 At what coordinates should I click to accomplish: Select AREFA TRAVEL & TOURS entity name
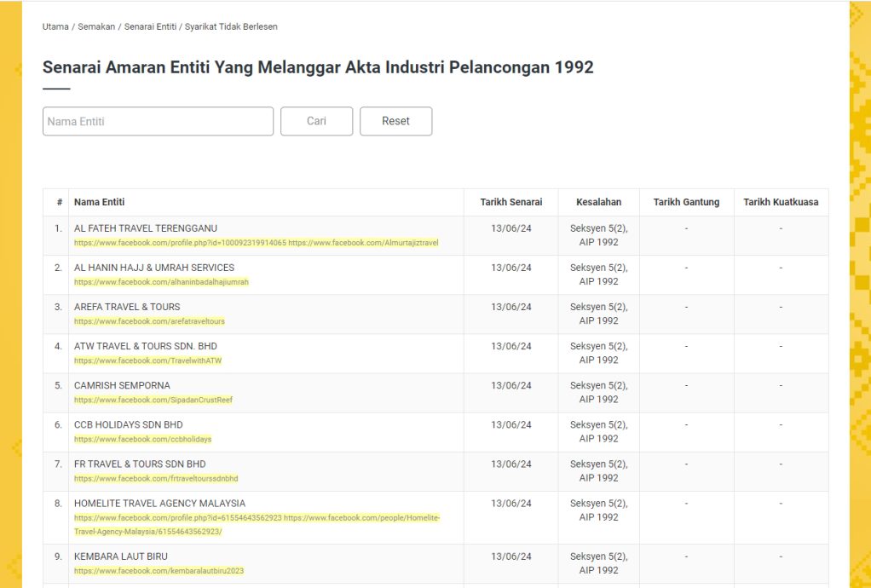pyautogui.click(x=127, y=307)
